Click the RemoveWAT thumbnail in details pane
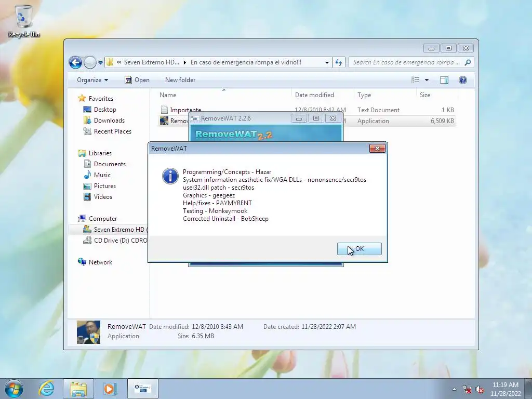 (88, 332)
